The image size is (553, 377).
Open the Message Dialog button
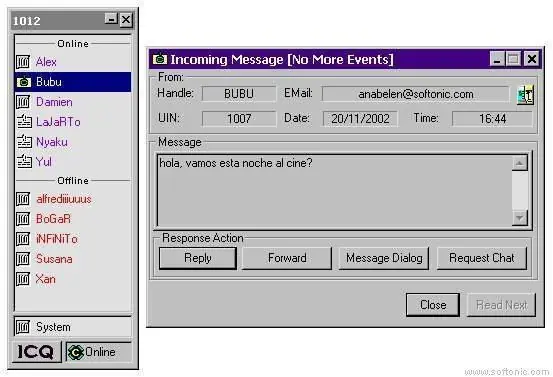pyautogui.click(x=384, y=258)
